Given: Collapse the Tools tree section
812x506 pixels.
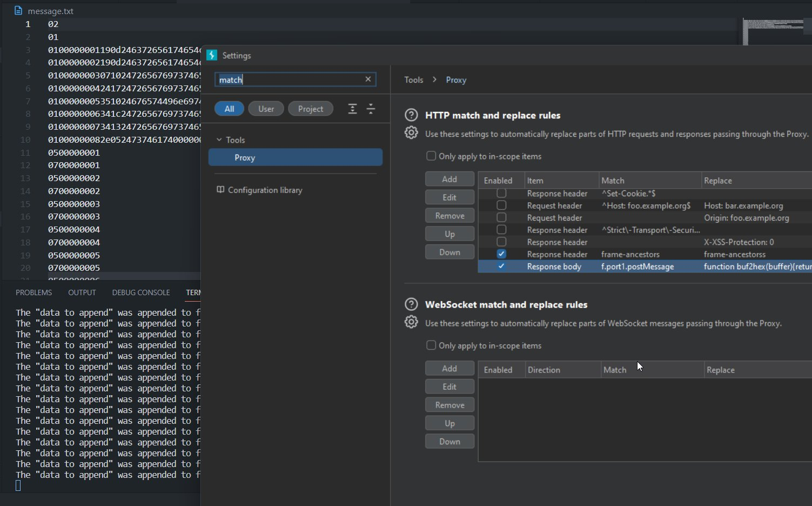Looking at the screenshot, I should point(219,139).
